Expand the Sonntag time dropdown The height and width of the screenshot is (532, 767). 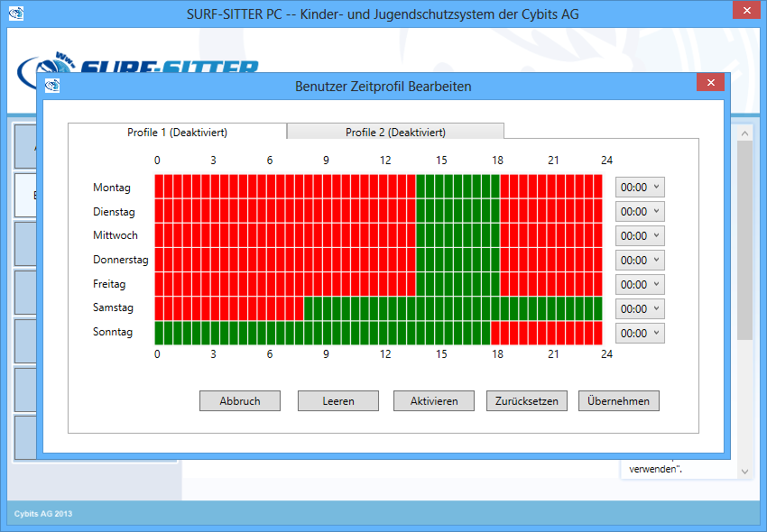tap(640, 334)
